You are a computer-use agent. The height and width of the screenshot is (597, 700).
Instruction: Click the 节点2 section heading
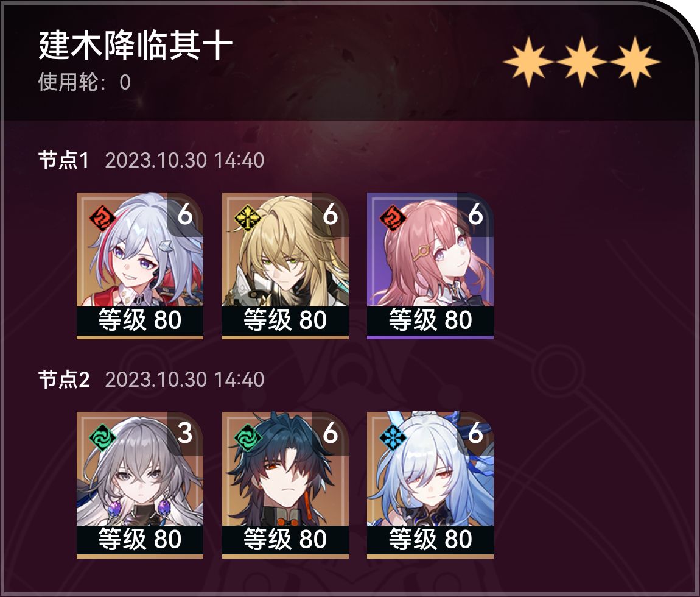[x=64, y=380]
